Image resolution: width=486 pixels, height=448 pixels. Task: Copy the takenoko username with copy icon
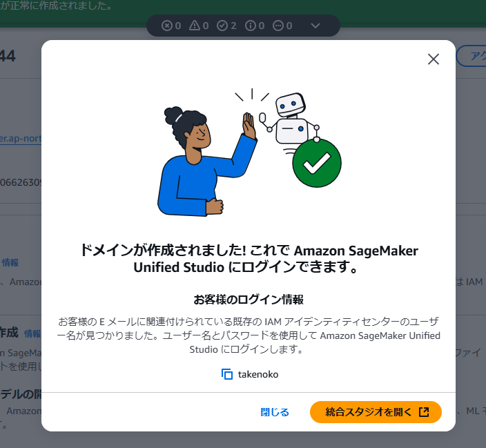tap(227, 374)
